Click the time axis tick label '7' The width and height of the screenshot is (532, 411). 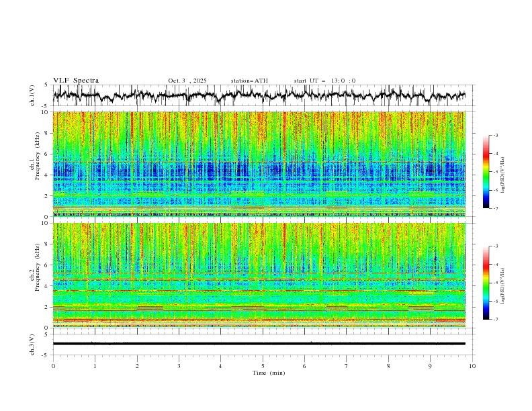click(x=347, y=366)
